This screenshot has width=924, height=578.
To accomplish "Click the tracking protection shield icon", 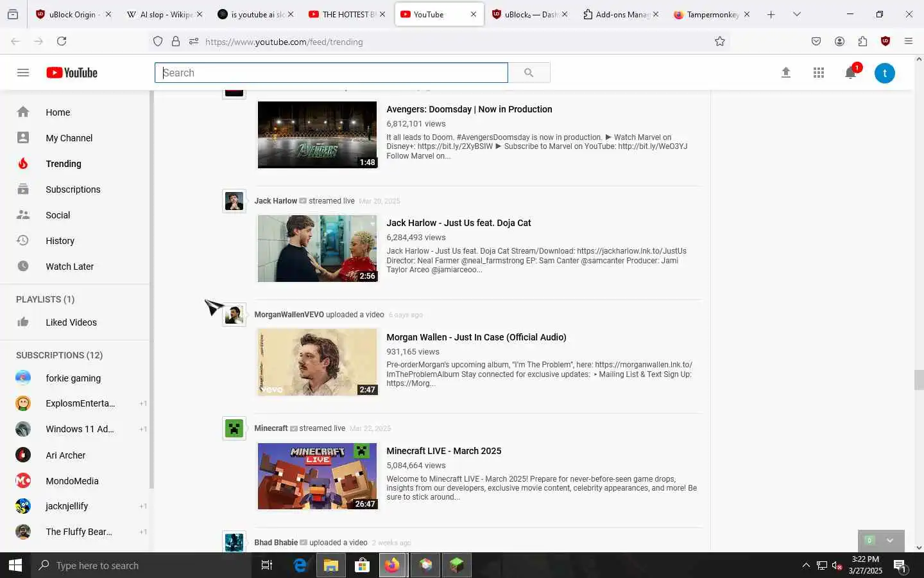I will tap(158, 41).
